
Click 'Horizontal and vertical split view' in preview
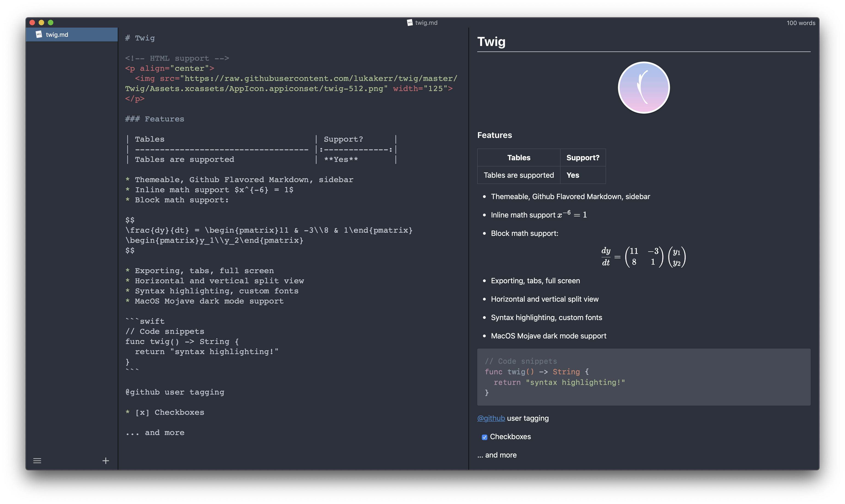(x=545, y=299)
